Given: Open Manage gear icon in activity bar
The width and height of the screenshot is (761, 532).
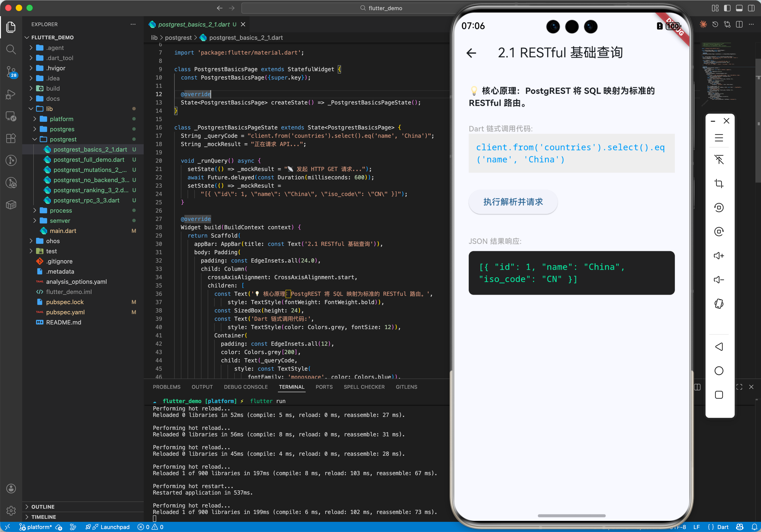Looking at the screenshot, I should click(11, 511).
